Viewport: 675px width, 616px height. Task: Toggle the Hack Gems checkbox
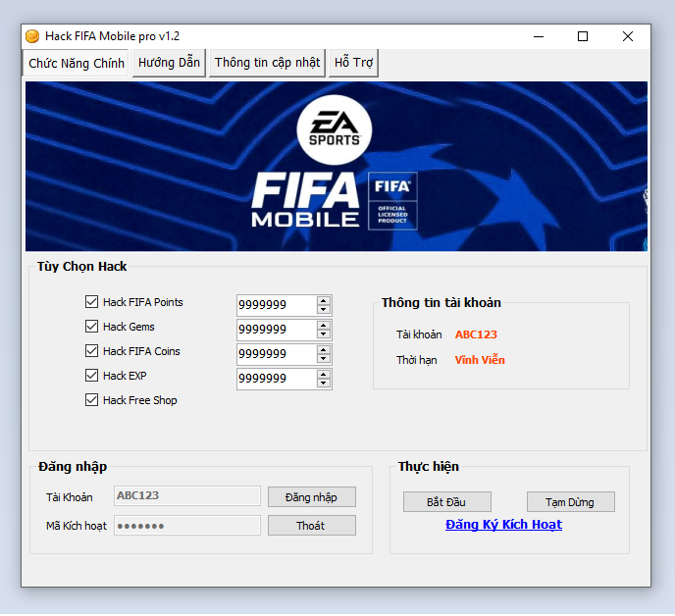click(92, 327)
